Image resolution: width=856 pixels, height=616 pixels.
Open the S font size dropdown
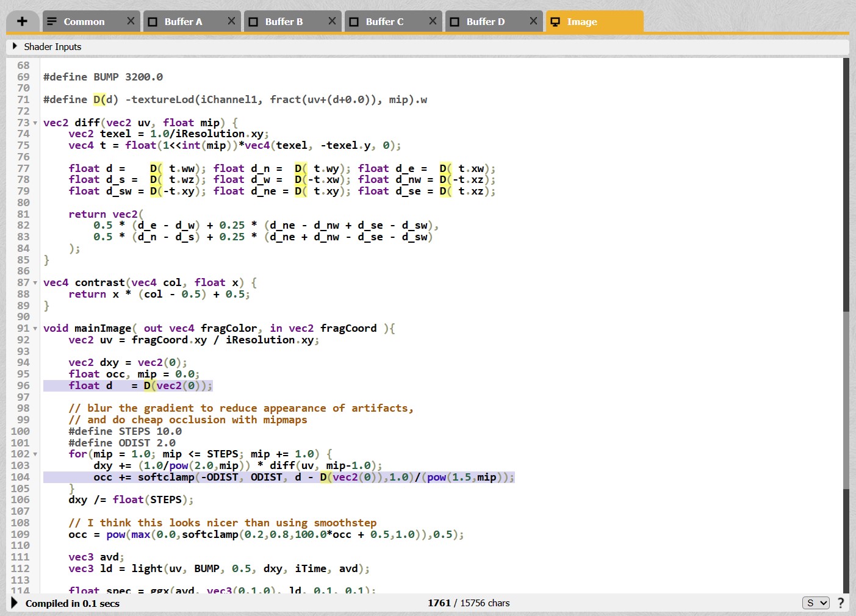[x=815, y=603]
